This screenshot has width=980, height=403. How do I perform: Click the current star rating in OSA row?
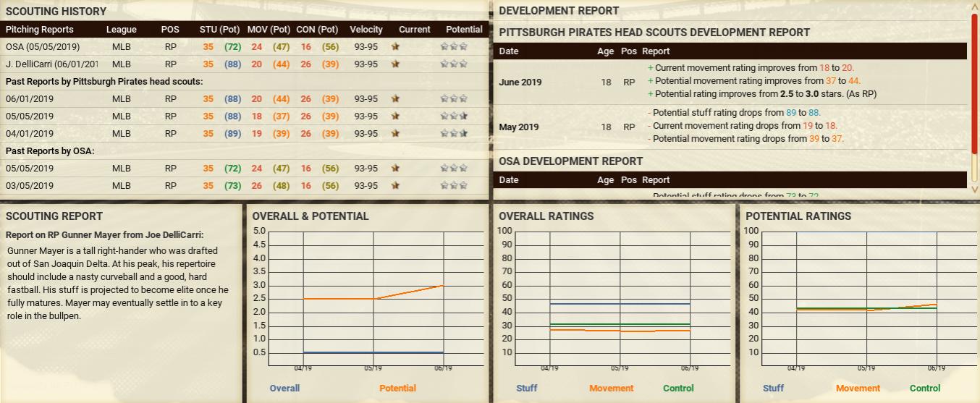pyautogui.click(x=395, y=46)
